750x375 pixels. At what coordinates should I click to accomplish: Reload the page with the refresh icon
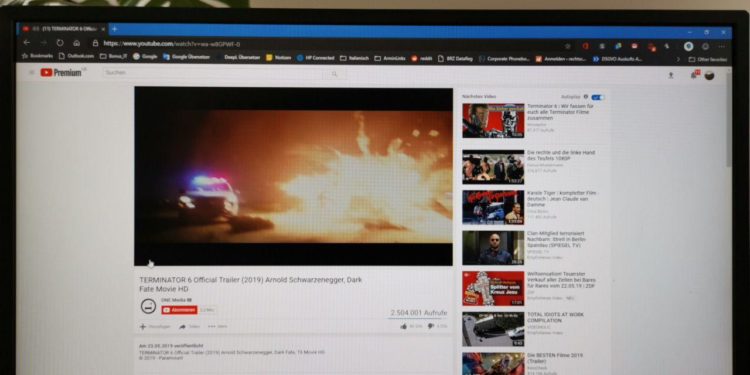point(60,43)
